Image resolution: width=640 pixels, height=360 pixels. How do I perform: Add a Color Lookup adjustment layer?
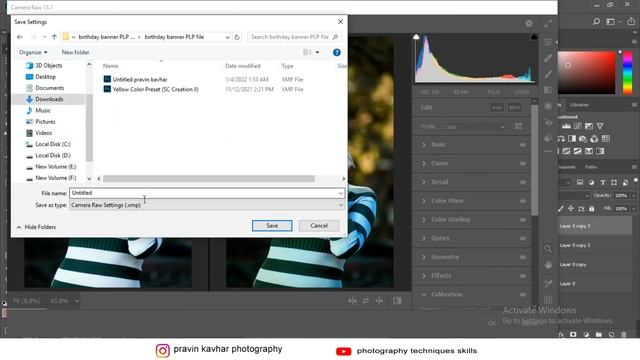click(x=606, y=139)
